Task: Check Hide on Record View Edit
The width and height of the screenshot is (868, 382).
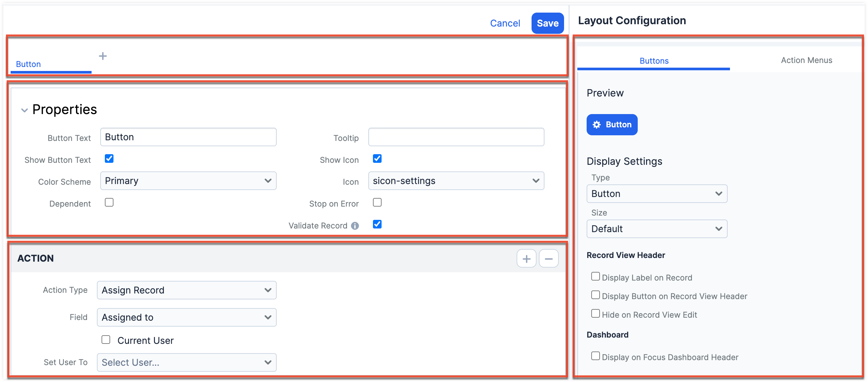Action: (595, 314)
